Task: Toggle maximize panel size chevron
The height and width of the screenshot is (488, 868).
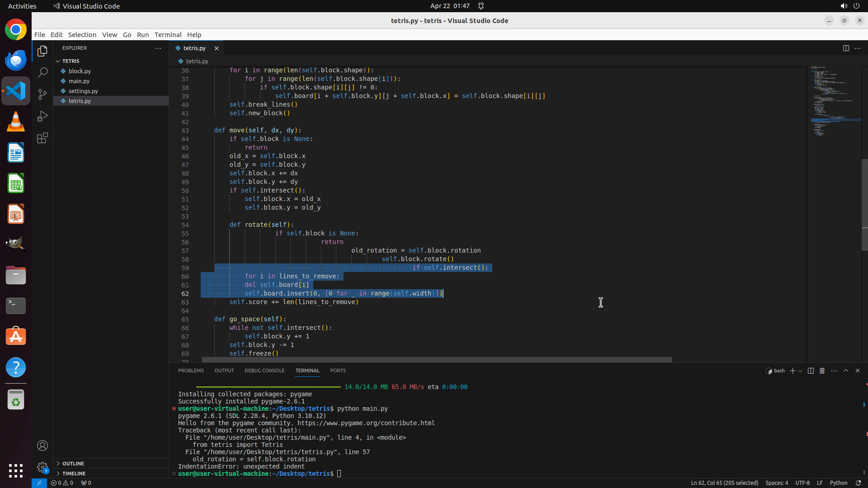Action: point(846,371)
